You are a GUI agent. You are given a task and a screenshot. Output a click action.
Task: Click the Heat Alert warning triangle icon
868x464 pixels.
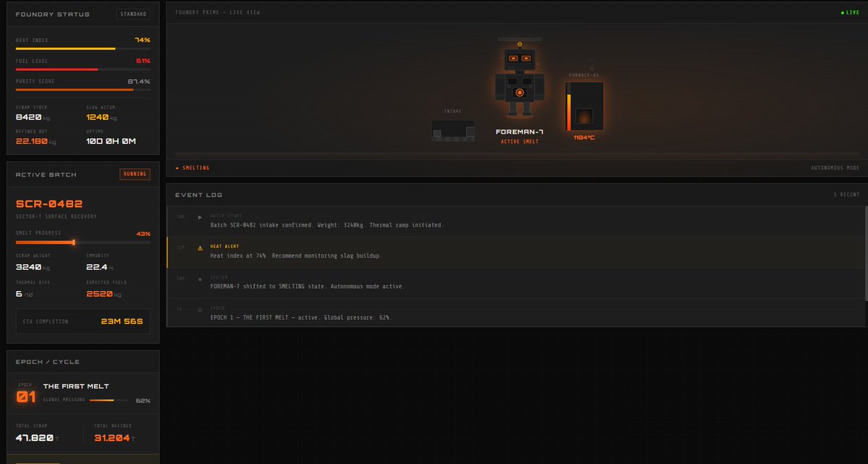tap(200, 248)
